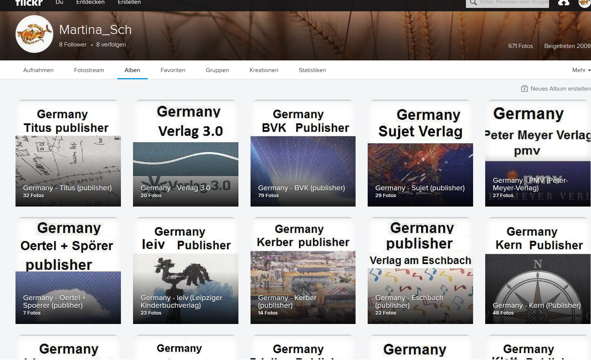Image resolution: width=591 pixels, height=364 pixels.
Task: Expand the Mehr dropdown
Action: click(x=581, y=70)
